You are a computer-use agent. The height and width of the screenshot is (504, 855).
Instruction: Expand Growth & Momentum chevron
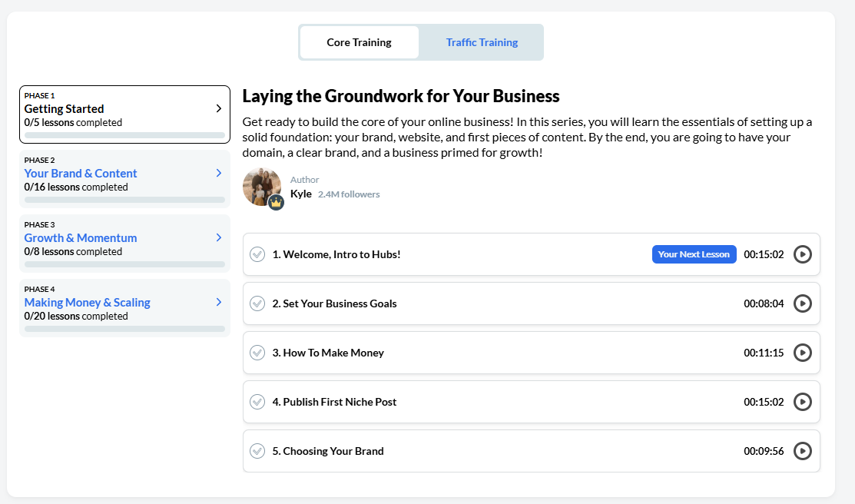point(219,238)
